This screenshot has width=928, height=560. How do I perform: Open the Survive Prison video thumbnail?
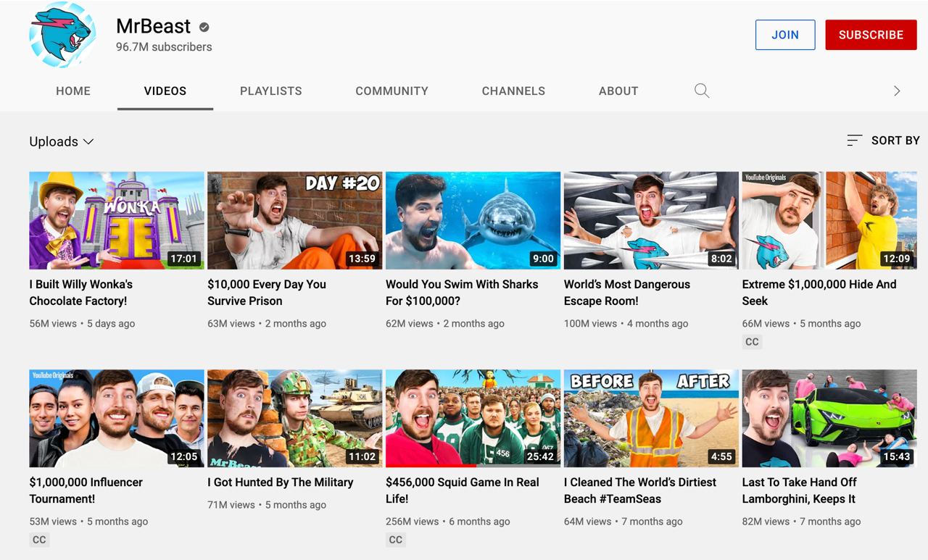295,220
